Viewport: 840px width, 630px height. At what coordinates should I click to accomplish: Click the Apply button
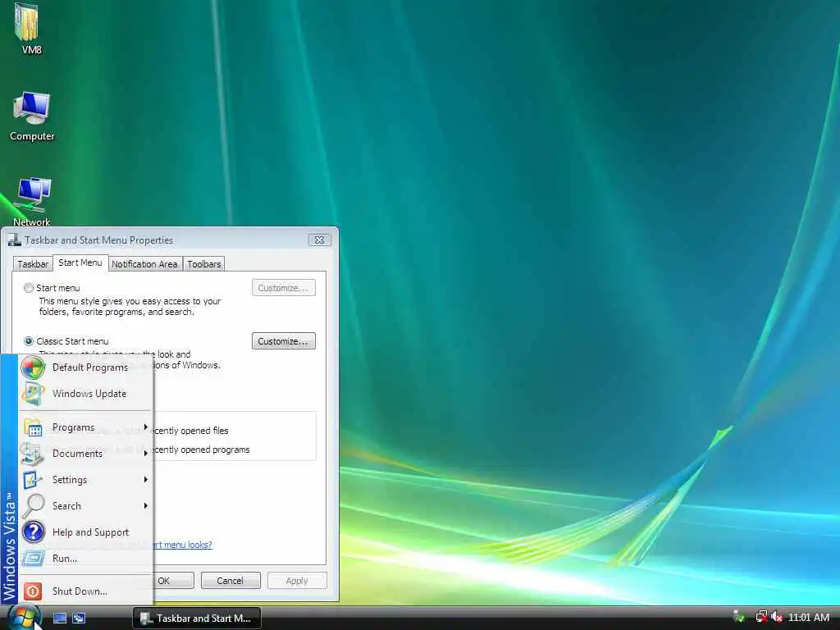pos(297,581)
